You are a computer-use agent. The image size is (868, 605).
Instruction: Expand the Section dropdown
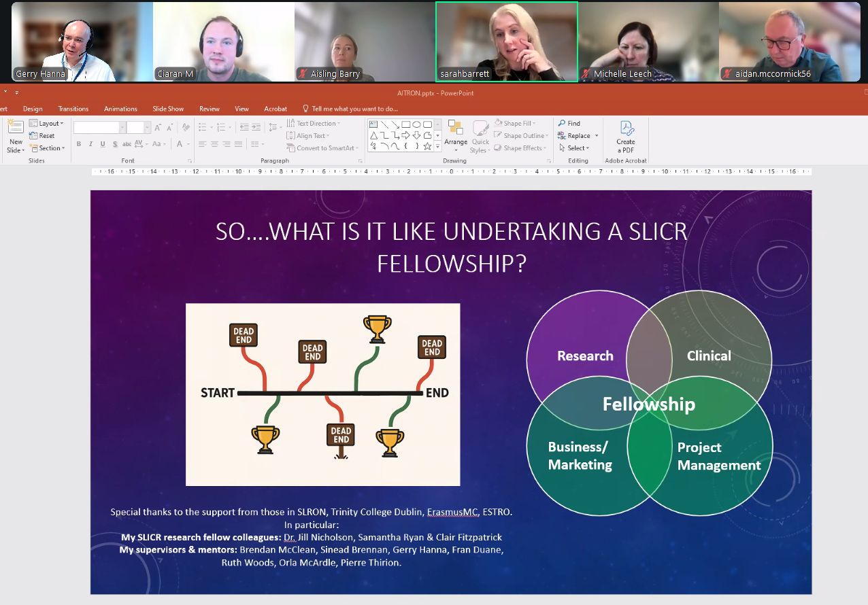click(x=48, y=148)
